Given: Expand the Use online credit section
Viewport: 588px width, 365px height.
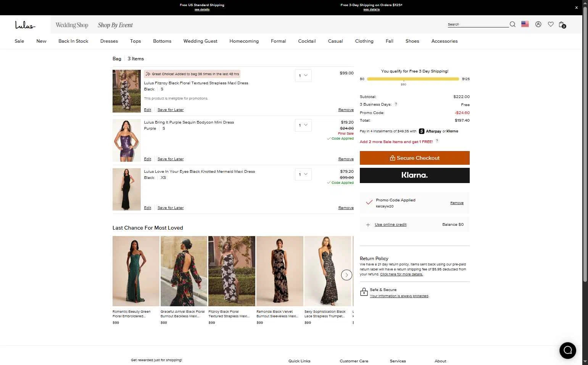Looking at the screenshot, I should pyautogui.click(x=390, y=225).
